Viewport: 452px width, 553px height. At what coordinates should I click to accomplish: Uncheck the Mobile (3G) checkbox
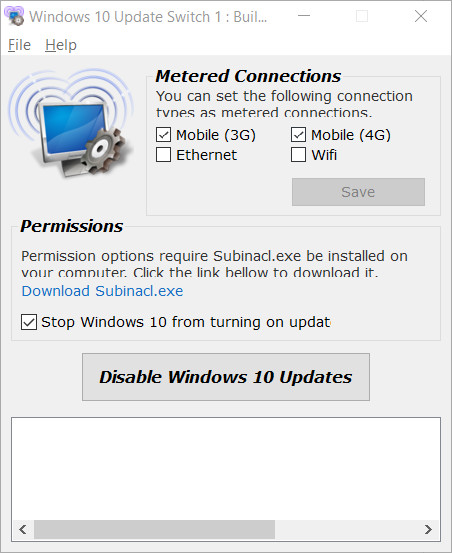point(164,135)
